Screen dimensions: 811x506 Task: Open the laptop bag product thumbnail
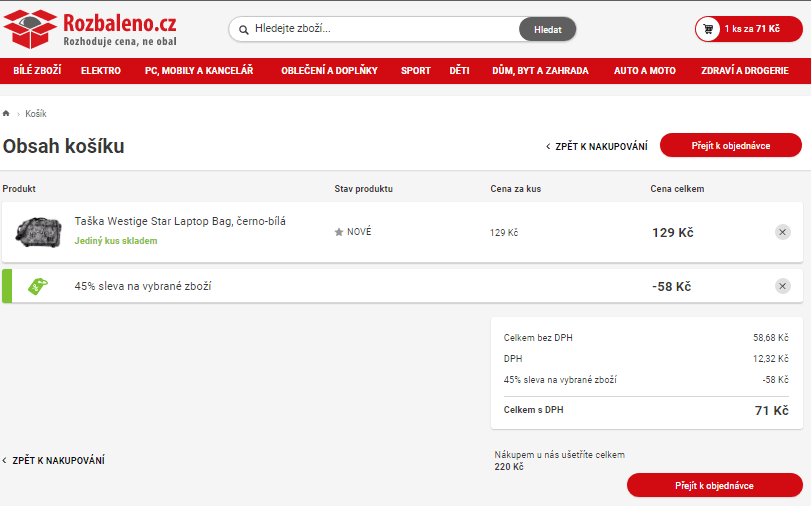pyautogui.click(x=39, y=232)
